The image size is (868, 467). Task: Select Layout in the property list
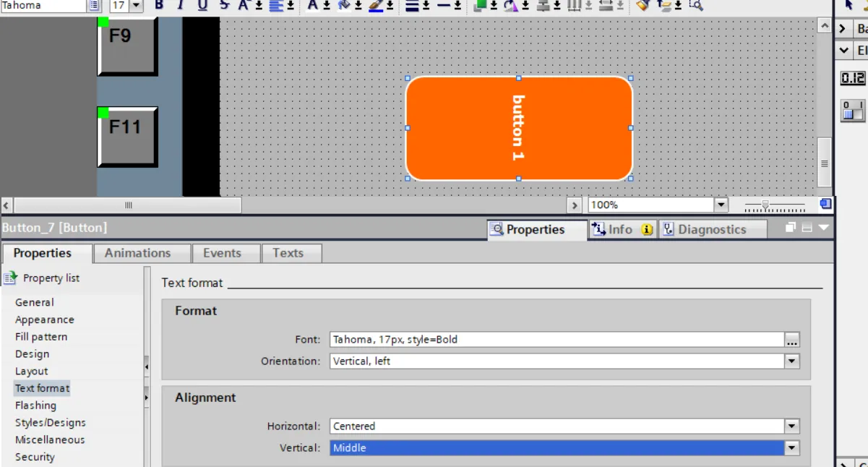pos(32,371)
